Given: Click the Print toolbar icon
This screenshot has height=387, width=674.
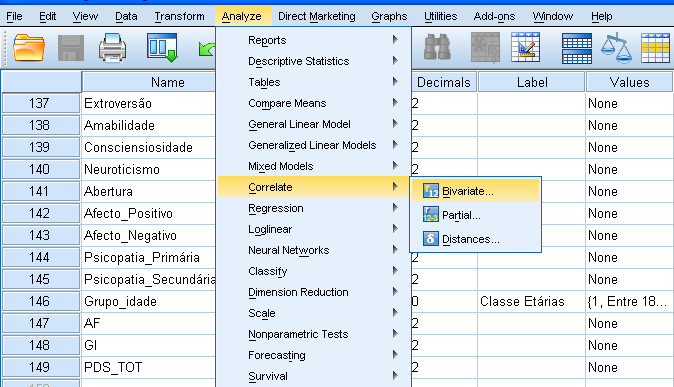Looking at the screenshot, I should coord(112,48).
